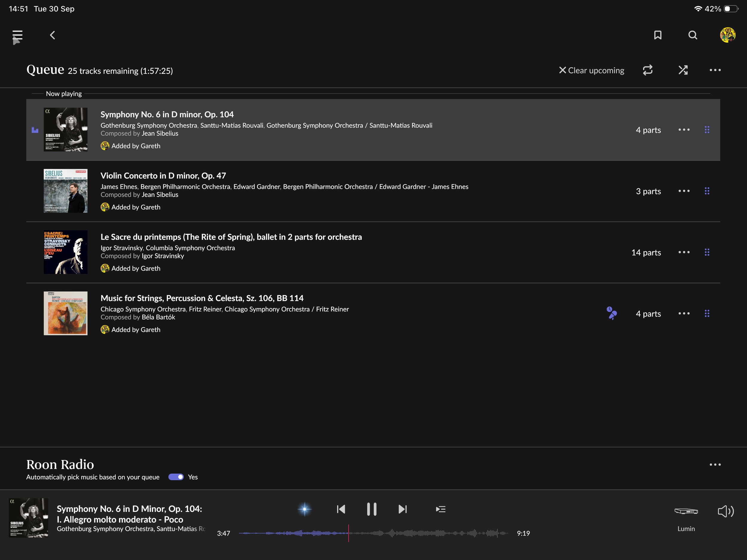Open the bookmarks icon
Viewport: 747px width, 560px height.
point(657,35)
